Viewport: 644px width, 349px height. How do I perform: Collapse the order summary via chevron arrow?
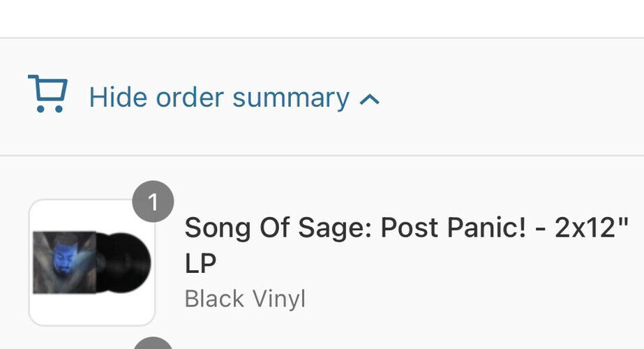click(370, 99)
